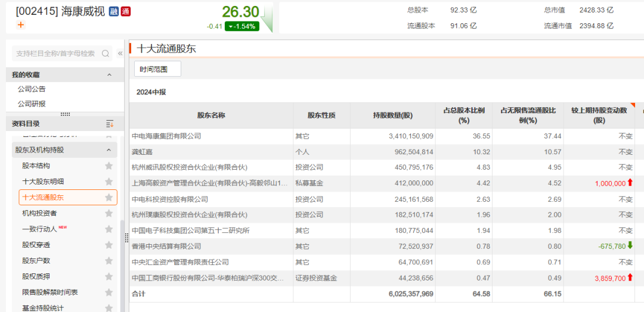Collapse sidebar with double-chevron icon
This screenshot has height=312, width=644.
[x=120, y=54]
